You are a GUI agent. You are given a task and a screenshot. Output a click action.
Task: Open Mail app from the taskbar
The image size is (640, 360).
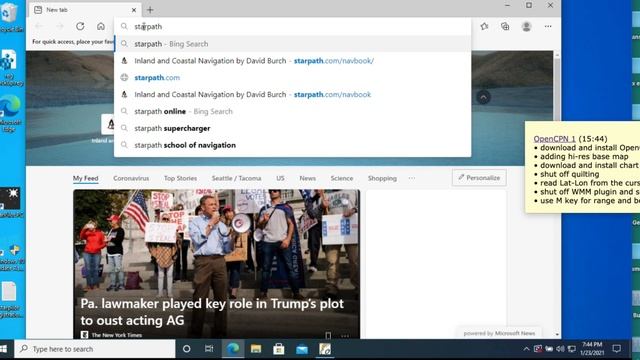(302, 349)
